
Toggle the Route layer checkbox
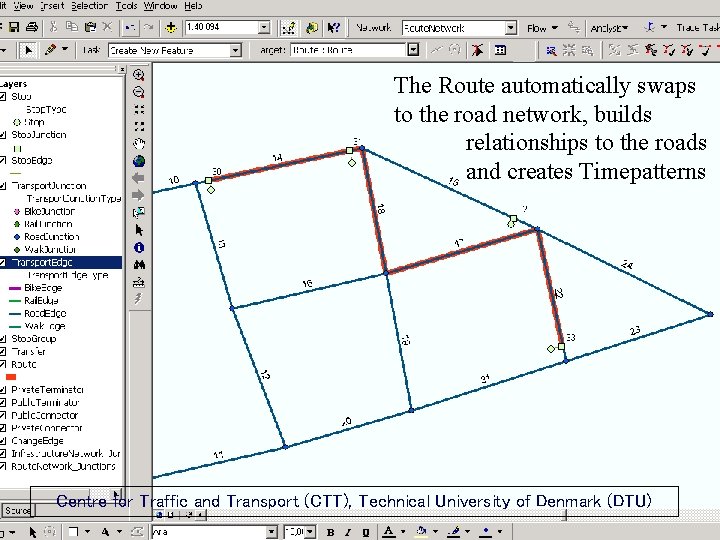tap(3, 365)
